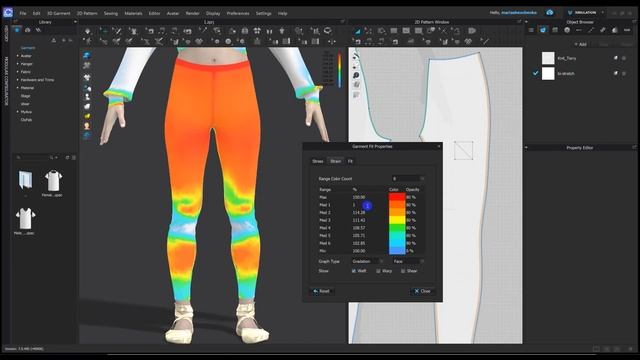Image resolution: width=640 pixels, height=360 pixels.
Task: Select the Polygon tool in 2D Pattern toolbar
Action: [x=382, y=31]
